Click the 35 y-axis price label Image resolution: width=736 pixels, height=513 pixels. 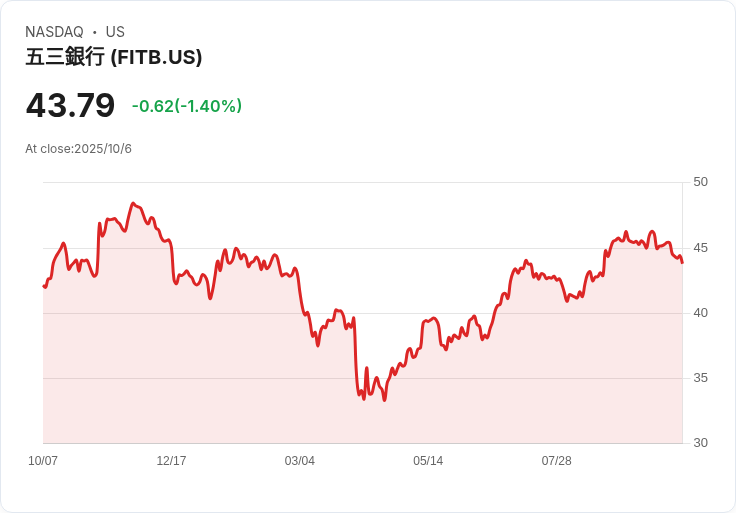tap(700, 378)
